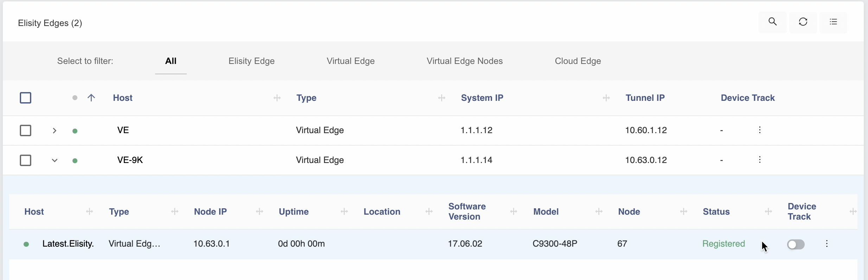The height and width of the screenshot is (280, 868).
Task: Filter by Cloud Edge tab
Action: pyautogui.click(x=578, y=61)
